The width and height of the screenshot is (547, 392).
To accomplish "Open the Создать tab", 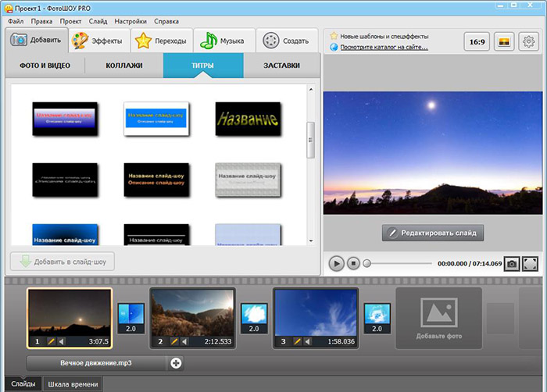I will [x=287, y=41].
